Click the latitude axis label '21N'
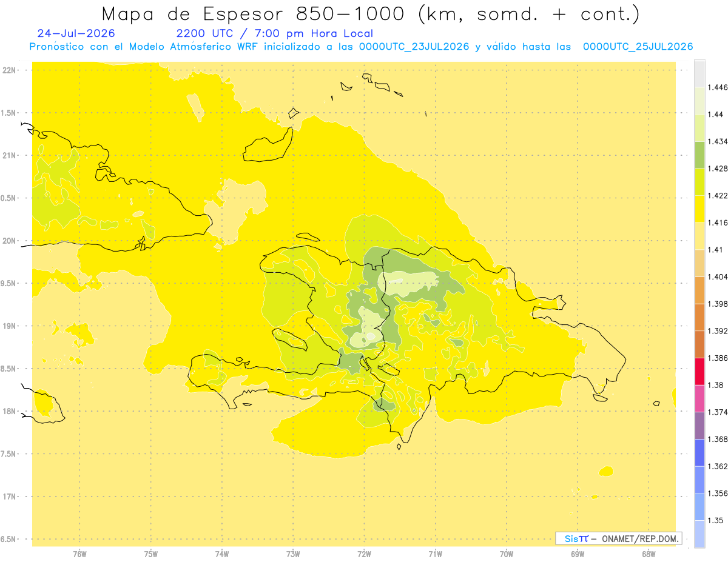This screenshot has height=562, width=728. pos(10,156)
